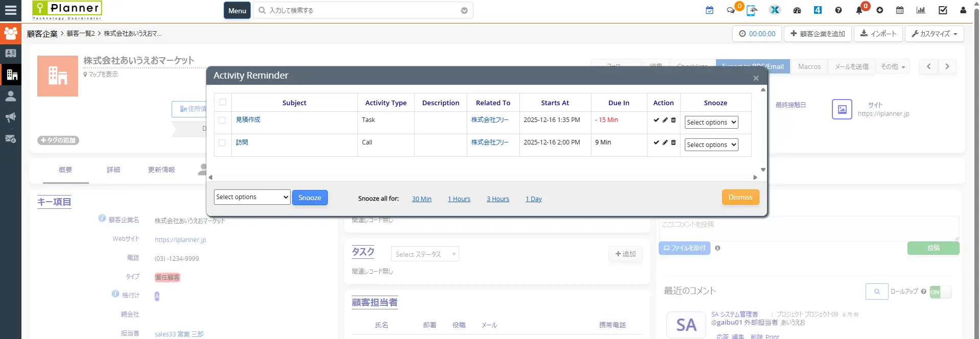Click the hamburger menu icon
This screenshot has width=980, height=339.
tap(11, 10)
